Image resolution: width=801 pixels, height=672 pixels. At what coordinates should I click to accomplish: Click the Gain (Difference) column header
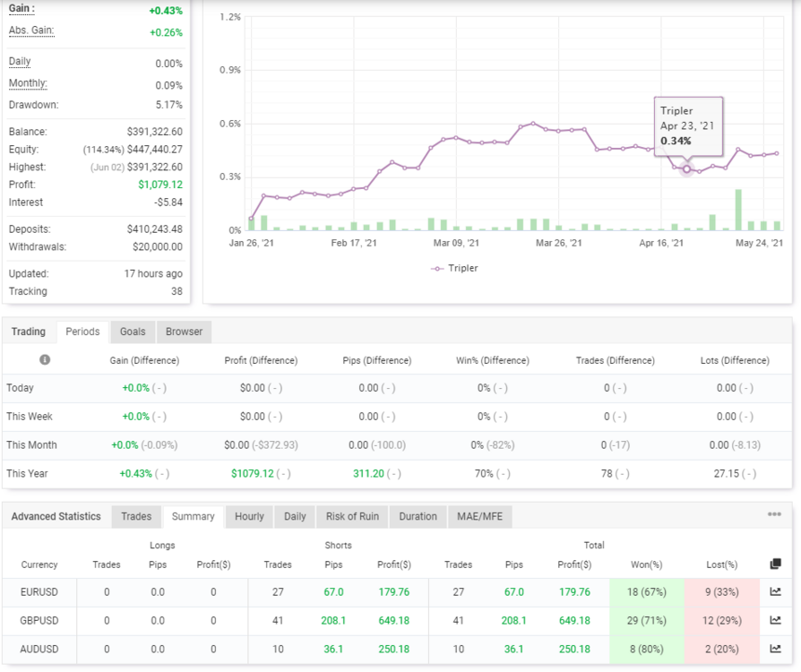[x=144, y=360]
